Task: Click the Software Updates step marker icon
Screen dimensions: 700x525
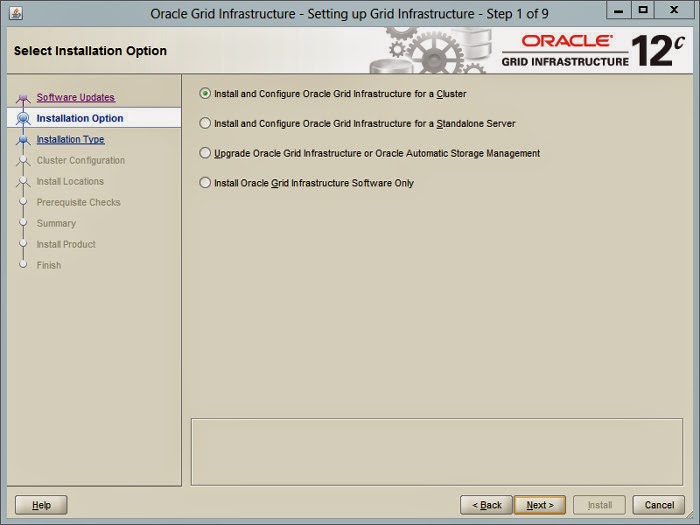Action: [x=23, y=97]
